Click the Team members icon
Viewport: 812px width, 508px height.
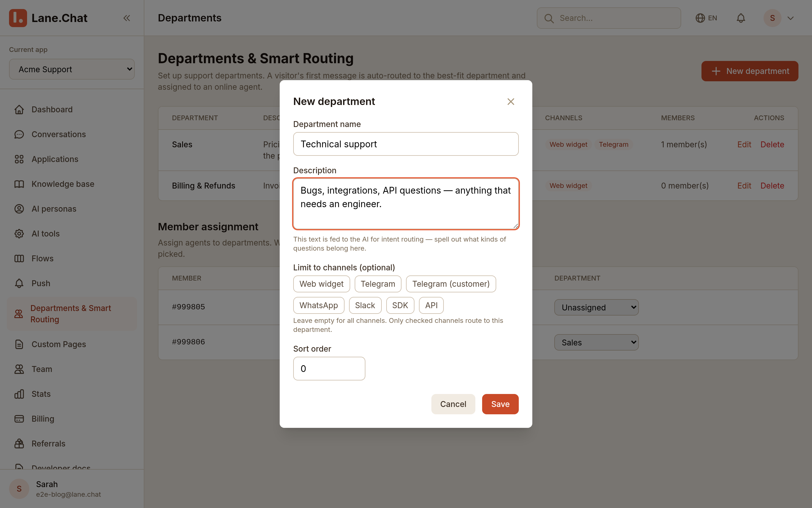pyautogui.click(x=19, y=369)
